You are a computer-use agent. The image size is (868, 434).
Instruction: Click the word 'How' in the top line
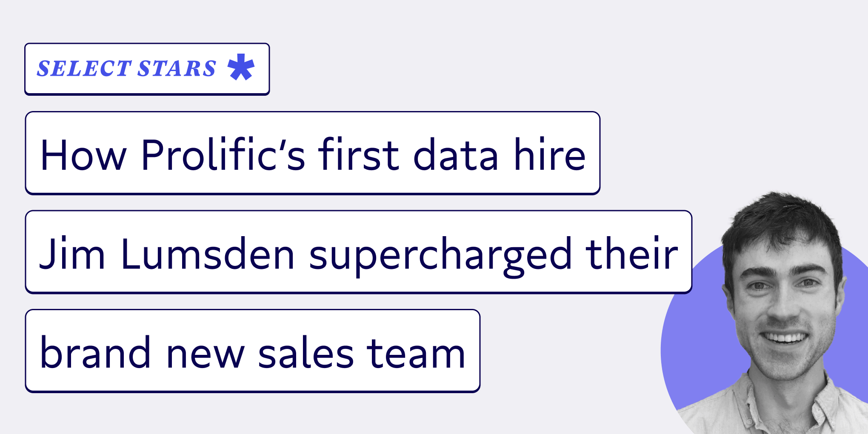83,154
